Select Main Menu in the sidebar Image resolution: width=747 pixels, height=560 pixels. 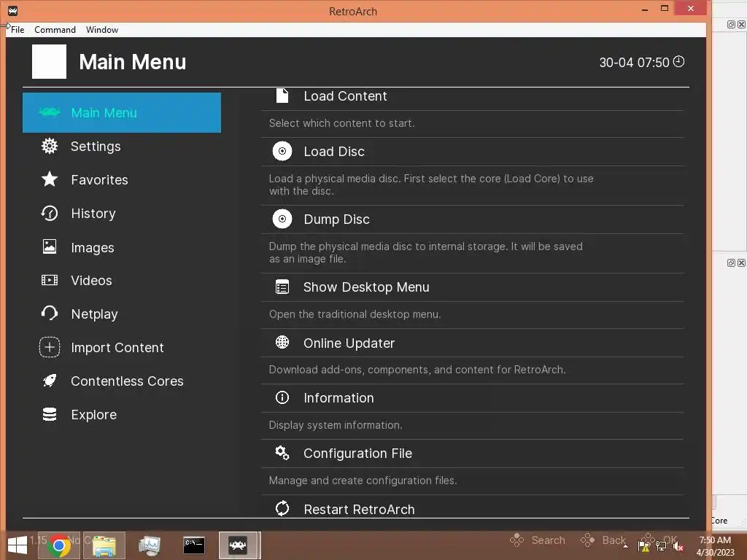pos(122,113)
